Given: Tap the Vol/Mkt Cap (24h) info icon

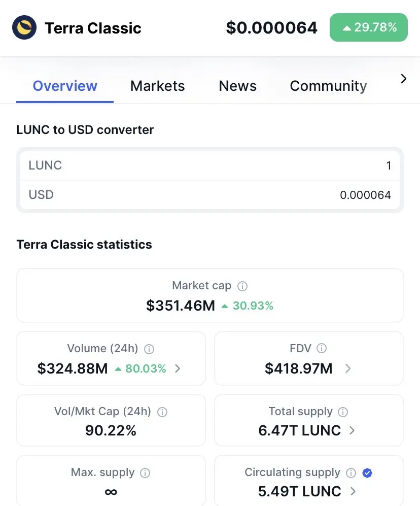Looking at the screenshot, I should (x=162, y=412).
